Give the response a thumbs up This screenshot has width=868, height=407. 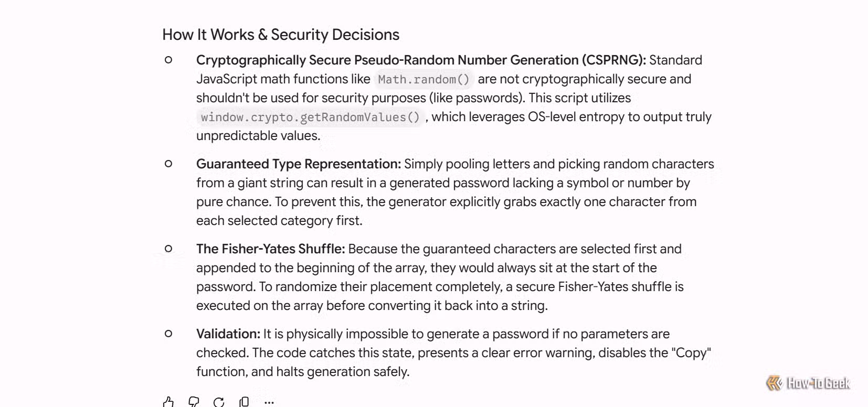point(168,402)
